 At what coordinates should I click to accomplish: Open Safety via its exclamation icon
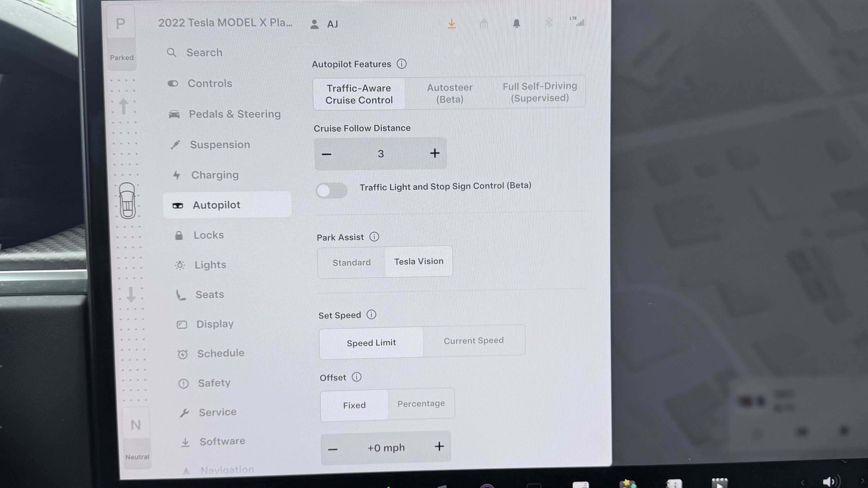pyautogui.click(x=183, y=383)
